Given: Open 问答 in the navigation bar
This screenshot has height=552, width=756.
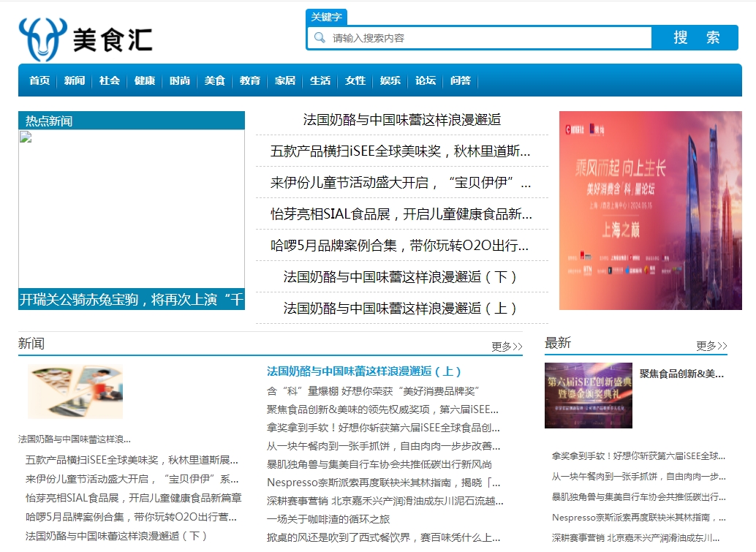Looking at the screenshot, I should pos(461,80).
